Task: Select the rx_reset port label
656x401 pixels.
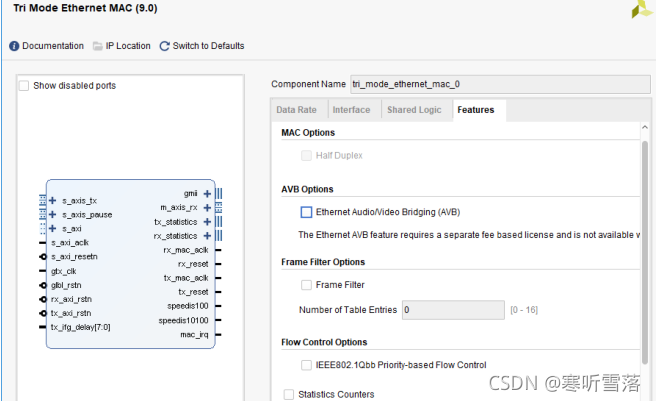Action: coord(193,264)
